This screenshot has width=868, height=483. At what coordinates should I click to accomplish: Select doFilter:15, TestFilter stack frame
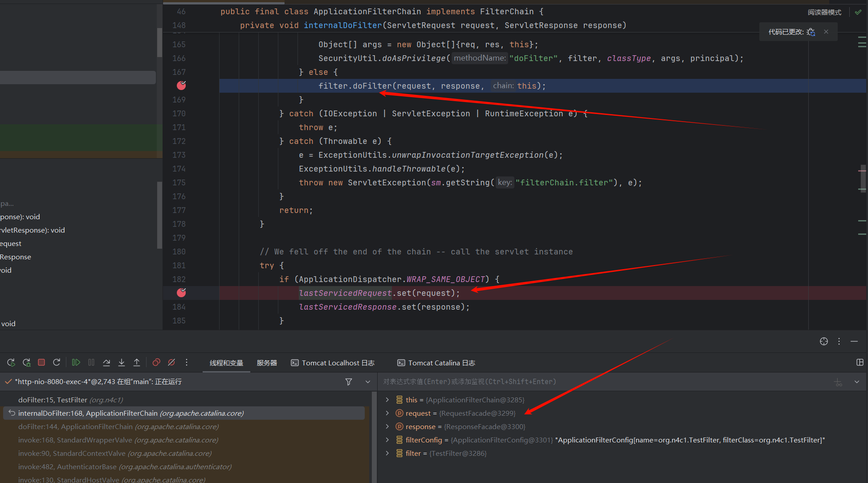click(x=70, y=400)
